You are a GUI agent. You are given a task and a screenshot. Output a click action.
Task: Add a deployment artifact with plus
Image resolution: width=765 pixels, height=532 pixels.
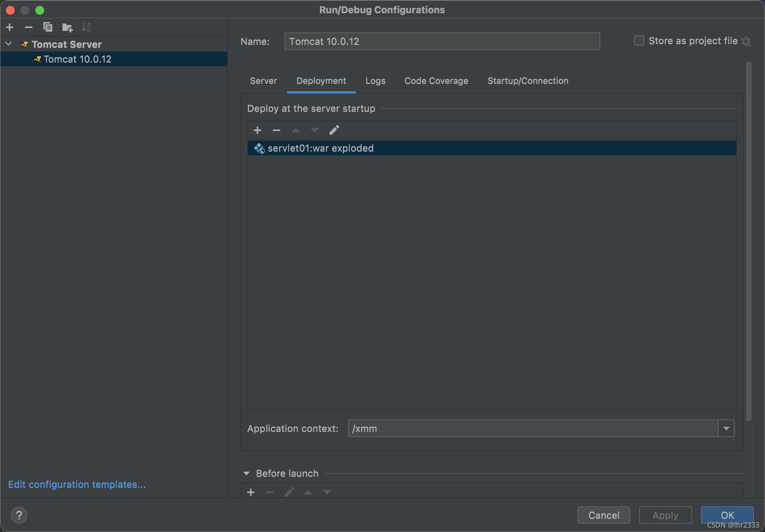[257, 130]
